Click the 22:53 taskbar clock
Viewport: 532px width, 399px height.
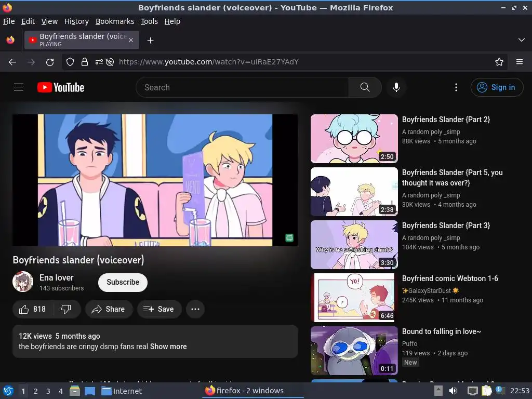tap(520, 391)
